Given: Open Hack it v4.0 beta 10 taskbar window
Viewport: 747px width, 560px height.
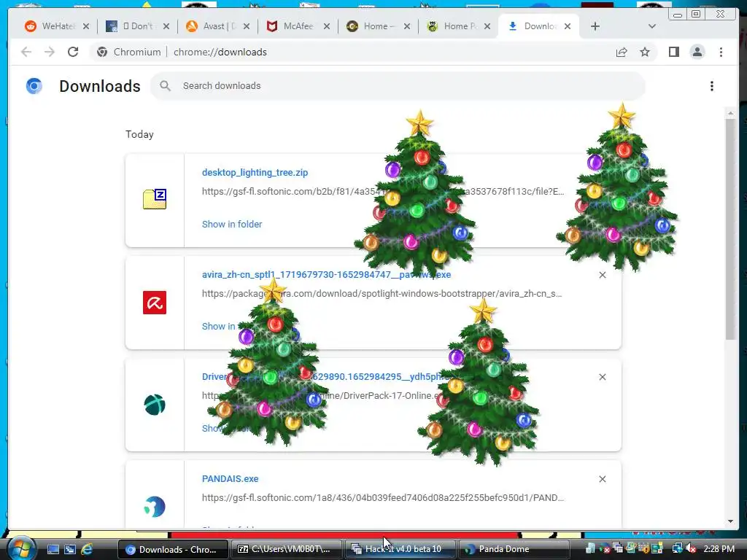Looking at the screenshot, I should tap(399, 549).
